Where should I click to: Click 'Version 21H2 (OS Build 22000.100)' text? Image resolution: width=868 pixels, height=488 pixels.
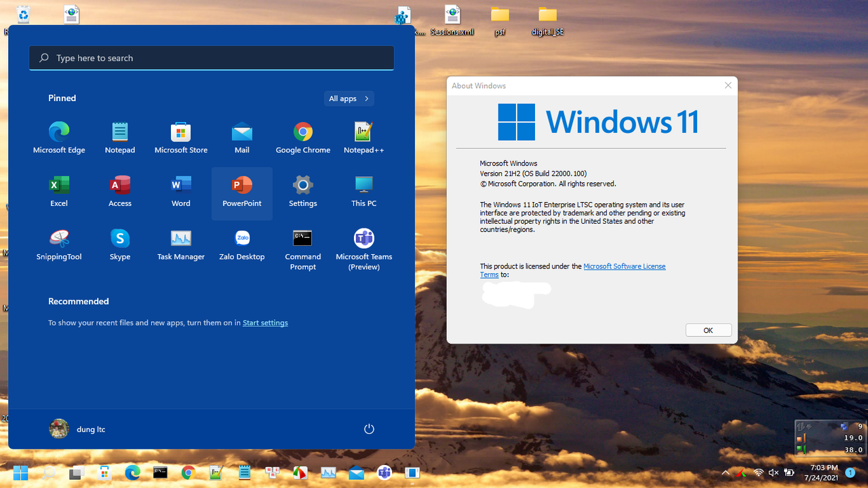pyautogui.click(x=533, y=174)
